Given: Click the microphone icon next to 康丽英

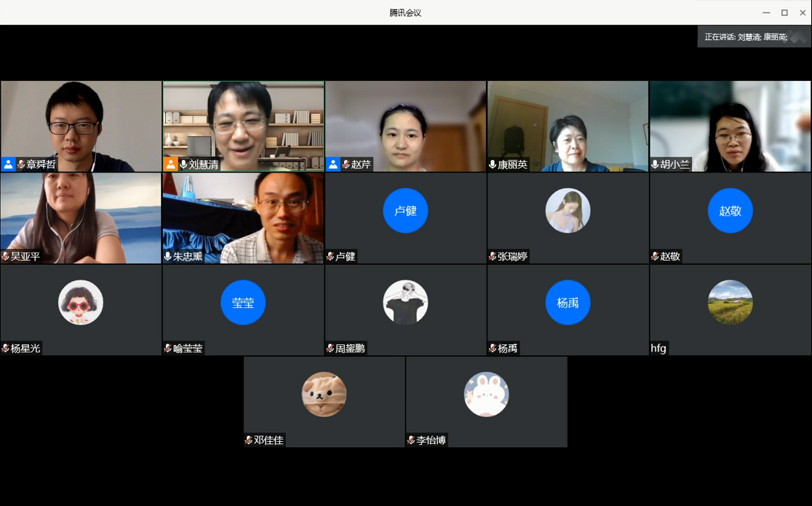Looking at the screenshot, I should pos(493,165).
